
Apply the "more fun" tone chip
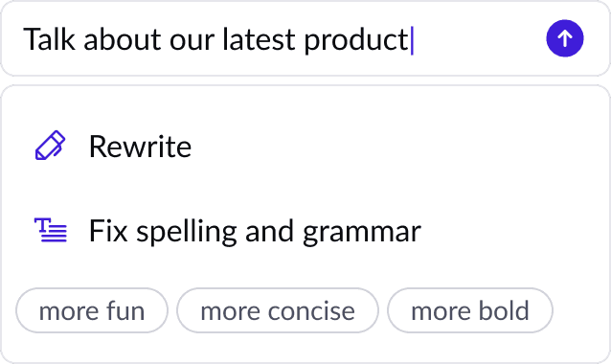coord(92,310)
